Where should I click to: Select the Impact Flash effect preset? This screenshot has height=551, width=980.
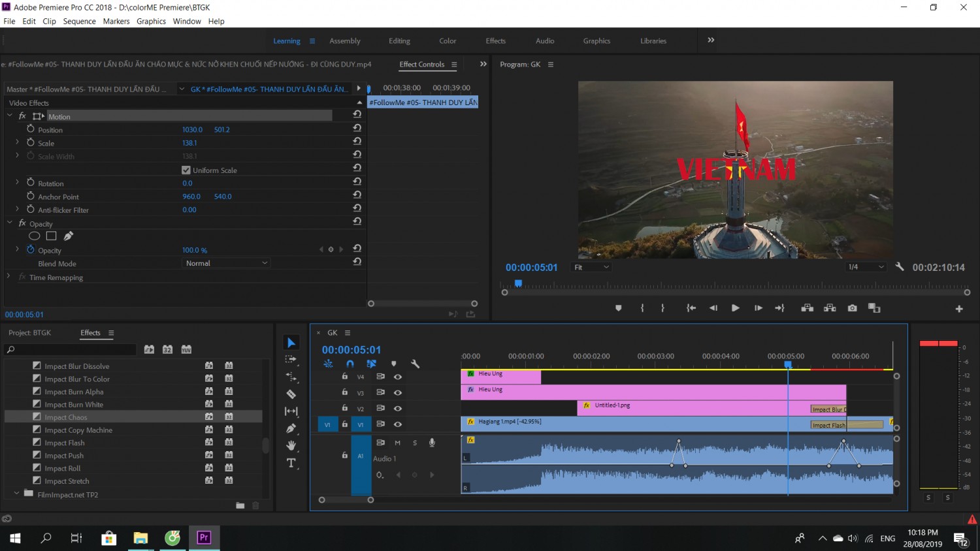pos(65,443)
